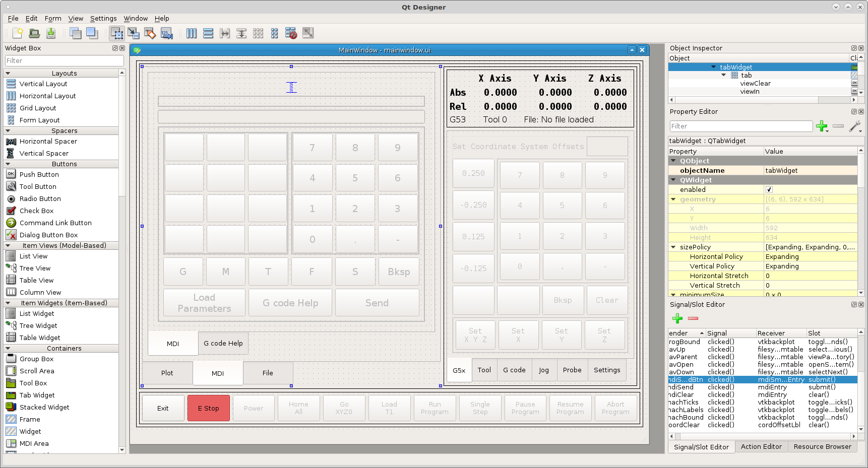Send selected widget to back
Viewport: 868px width, 468px height.
[x=76, y=33]
